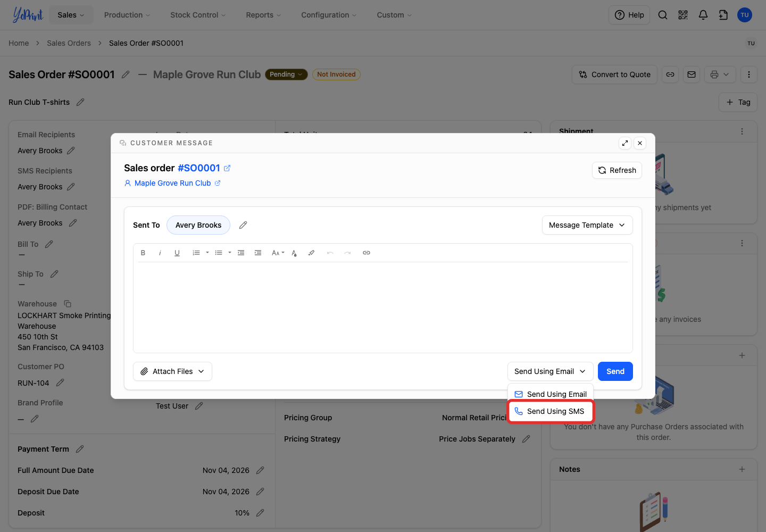Expand the Customer Message dialog to fullscreen
The height and width of the screenshot is (532, 766).
[625, 143]
